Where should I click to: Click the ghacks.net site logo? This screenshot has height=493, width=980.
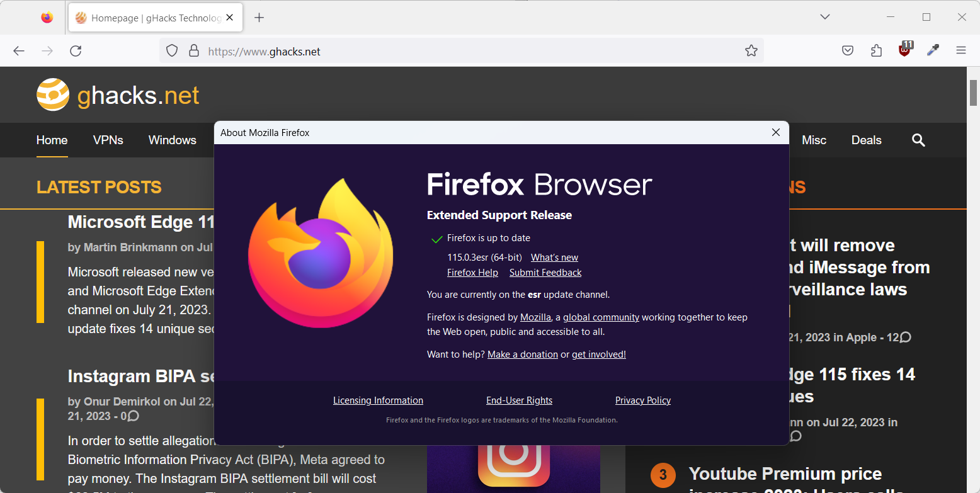tap(118, 95)
